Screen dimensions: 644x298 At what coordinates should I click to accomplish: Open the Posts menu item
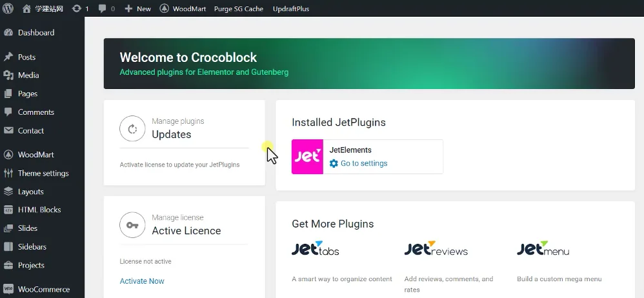[x=26, y=57]
